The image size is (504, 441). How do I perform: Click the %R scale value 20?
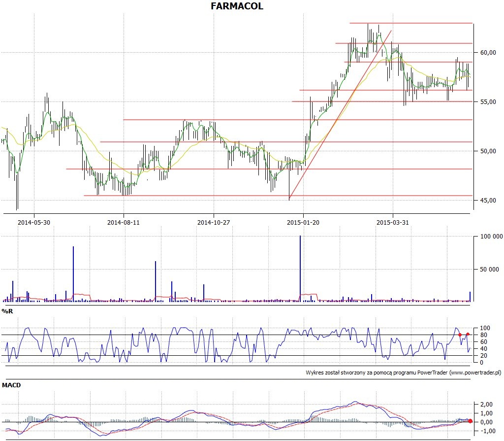point(485,356)
